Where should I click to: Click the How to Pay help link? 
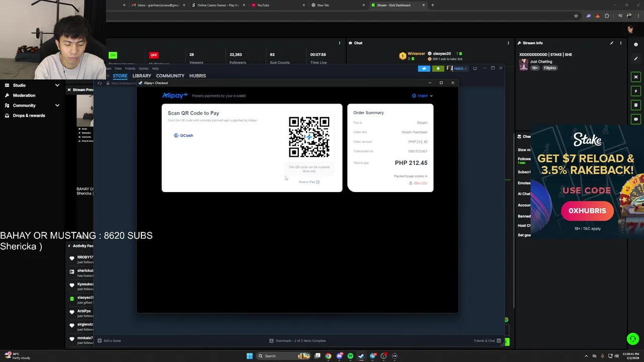pyautogui.click(x=309, y=182)
